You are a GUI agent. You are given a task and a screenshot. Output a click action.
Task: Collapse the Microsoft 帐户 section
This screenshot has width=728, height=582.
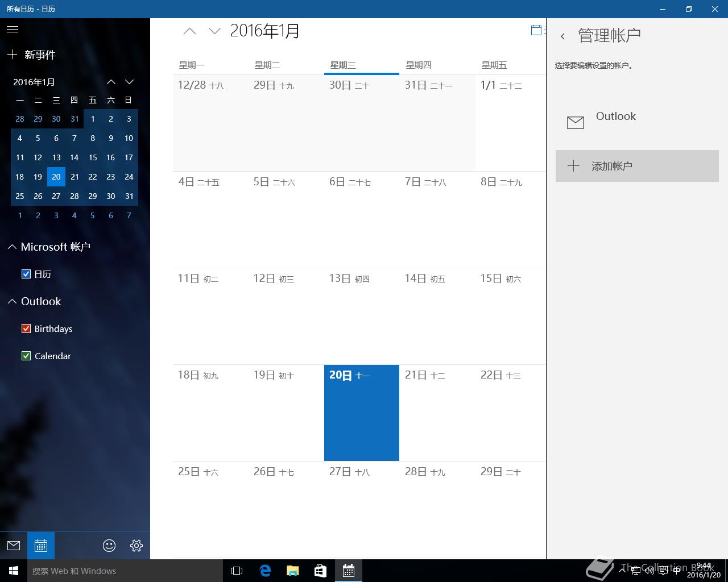(x=12, y=247)
